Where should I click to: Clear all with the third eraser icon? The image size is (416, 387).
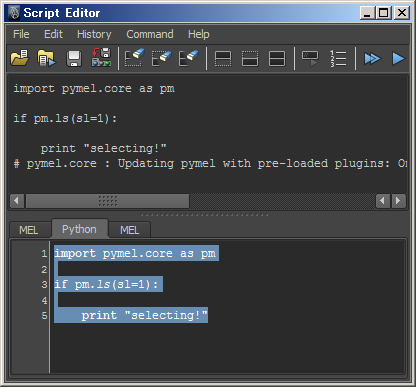coord(189,58)
